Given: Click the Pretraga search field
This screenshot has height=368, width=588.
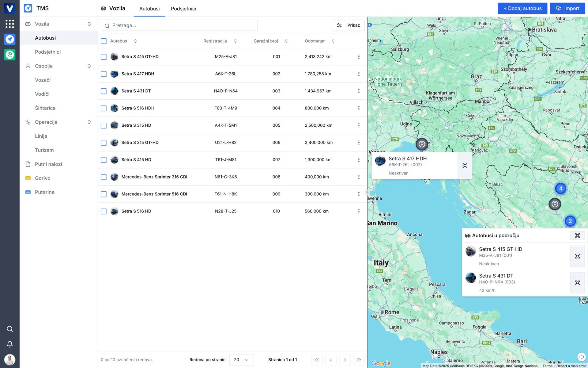Looking at the screenshot, I should point(179,25).
